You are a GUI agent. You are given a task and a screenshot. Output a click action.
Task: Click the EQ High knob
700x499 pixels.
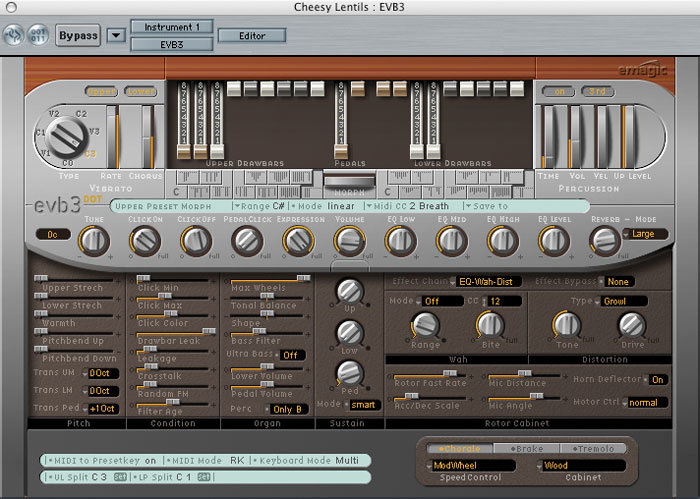(503, 241)
